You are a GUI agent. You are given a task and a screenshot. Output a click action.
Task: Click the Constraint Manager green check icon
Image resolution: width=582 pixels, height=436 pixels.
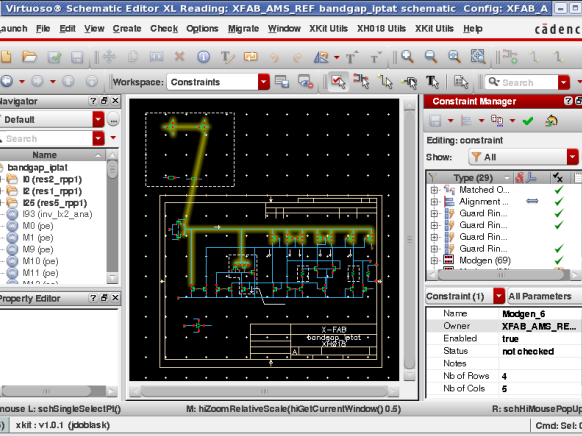coord(528,121)
